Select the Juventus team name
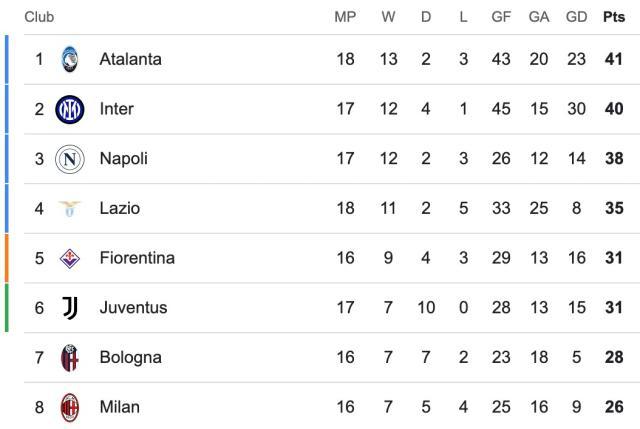The height and width of the screenshot is (429, 640). pyautogui.click(x=133, y=307)
